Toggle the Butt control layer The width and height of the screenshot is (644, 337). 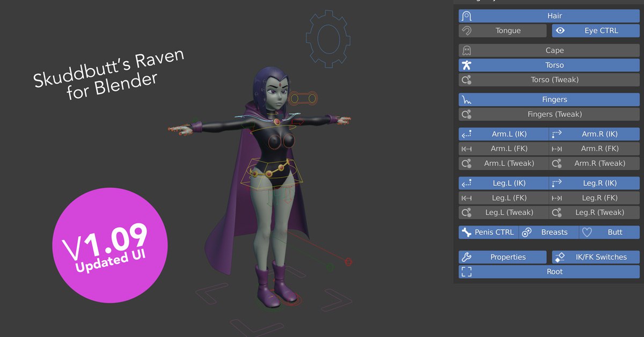click(x=610, y=232)
